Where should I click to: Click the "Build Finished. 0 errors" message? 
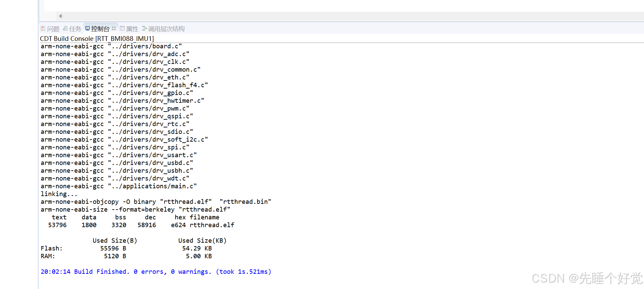[156, 272]
